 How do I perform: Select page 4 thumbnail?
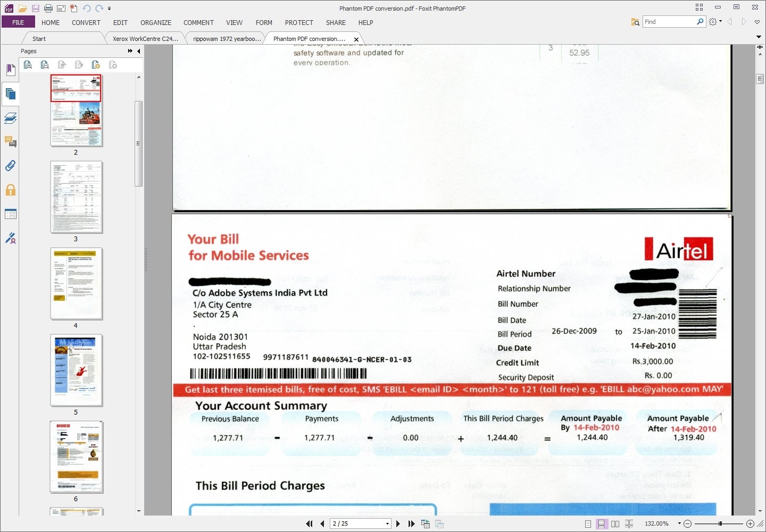pyautogui.click(x=76, y=284)
